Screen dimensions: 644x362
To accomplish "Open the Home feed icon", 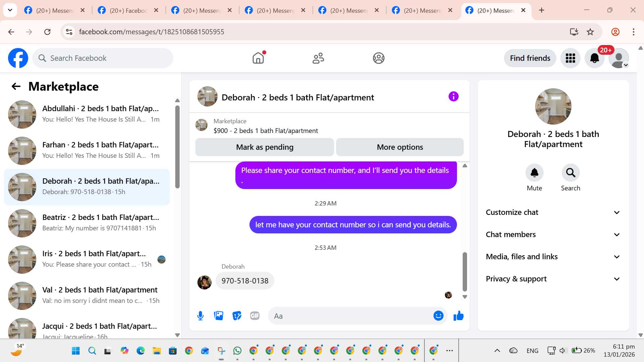I will pos(258,58).
